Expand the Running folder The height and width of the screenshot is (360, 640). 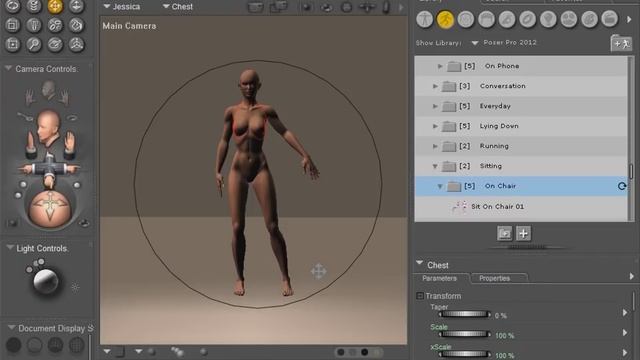(x=435, y=146)
